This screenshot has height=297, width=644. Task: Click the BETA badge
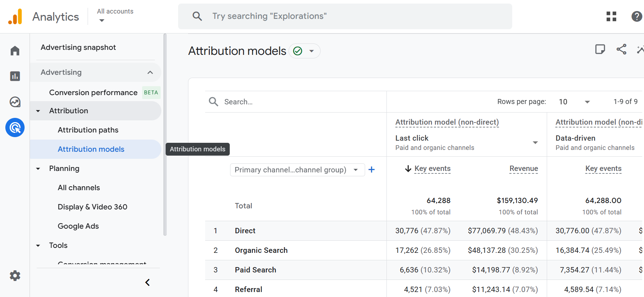(x=151, y=93)
